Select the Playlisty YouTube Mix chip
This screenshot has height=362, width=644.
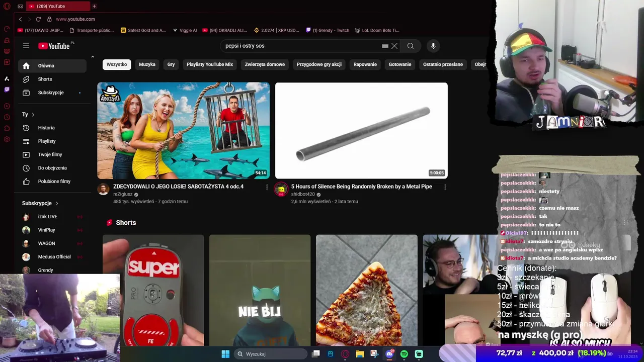[x=210, y=64]
